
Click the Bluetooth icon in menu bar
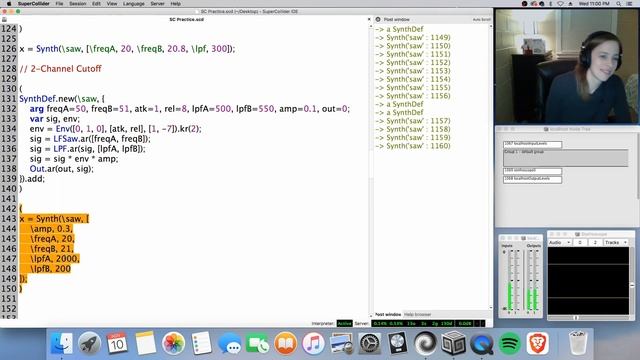click(x=551, y=4)
